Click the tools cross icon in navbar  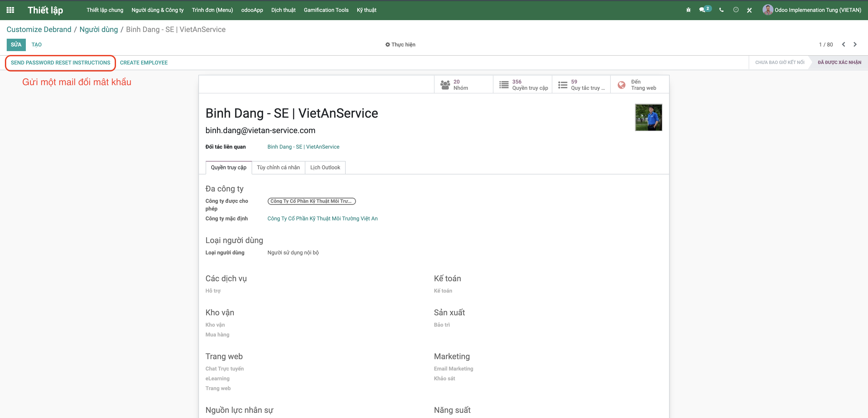tap(749, 10)
